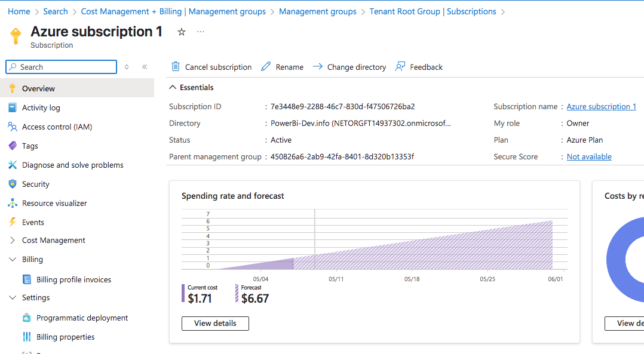
Task: Click the Overview key icon in sidebar
Action: click(x=13, y=88)
